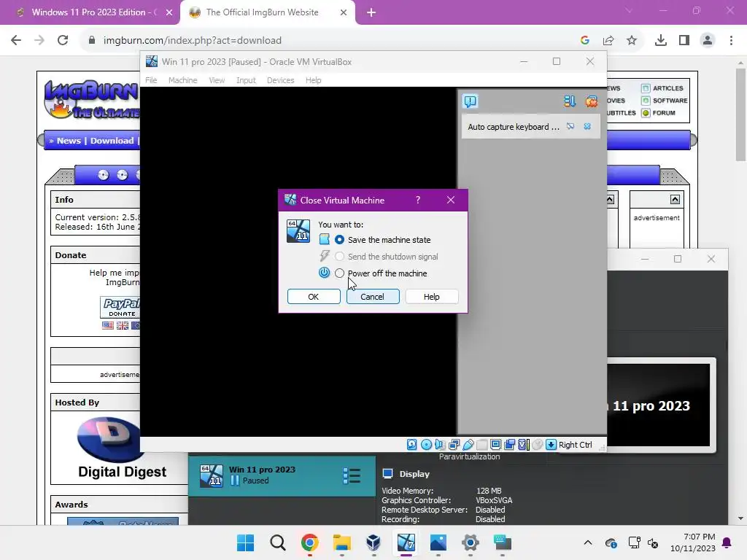Dismiss the Auto capture keyboard notification
This screenshot has width=747, height=560.
[x=587, y=126]
